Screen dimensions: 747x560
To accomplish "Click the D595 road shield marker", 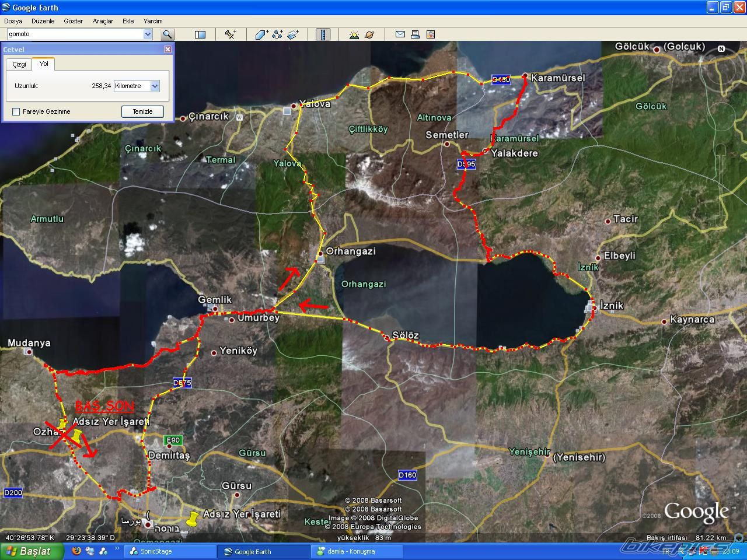I will click(466, 164).
